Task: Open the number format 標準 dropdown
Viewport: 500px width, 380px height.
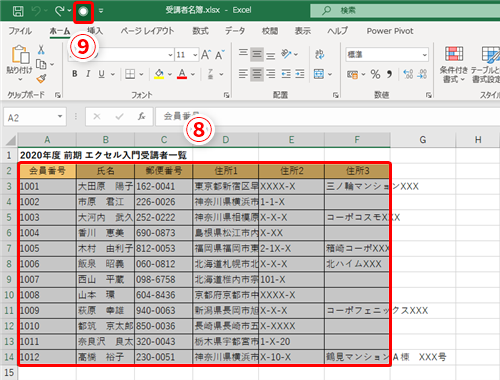Action: (424, 55)
